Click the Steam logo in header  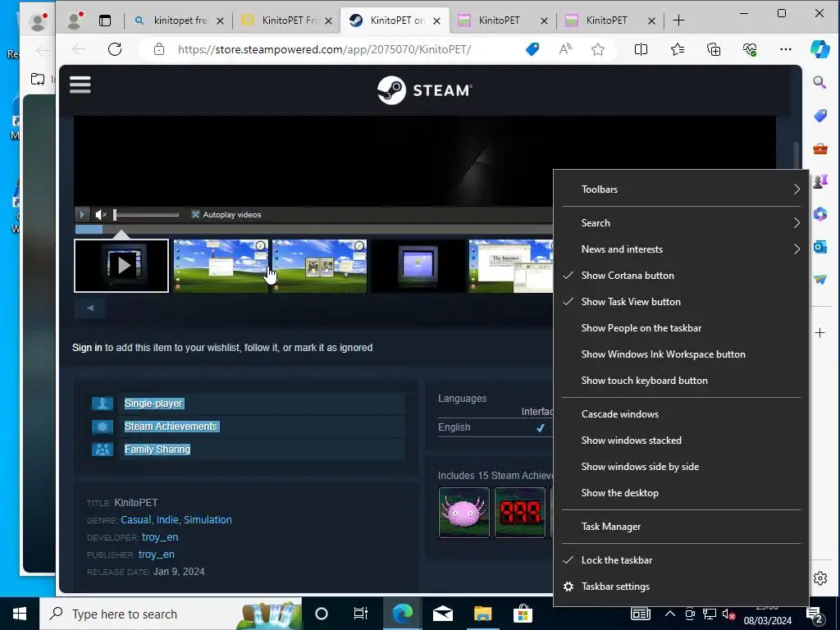click(424, 90)
